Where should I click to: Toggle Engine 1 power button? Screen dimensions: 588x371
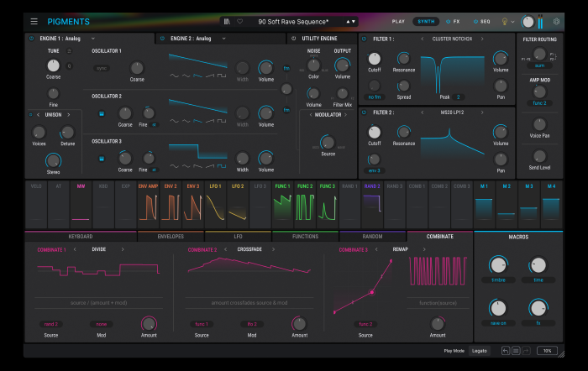point(32,39)
